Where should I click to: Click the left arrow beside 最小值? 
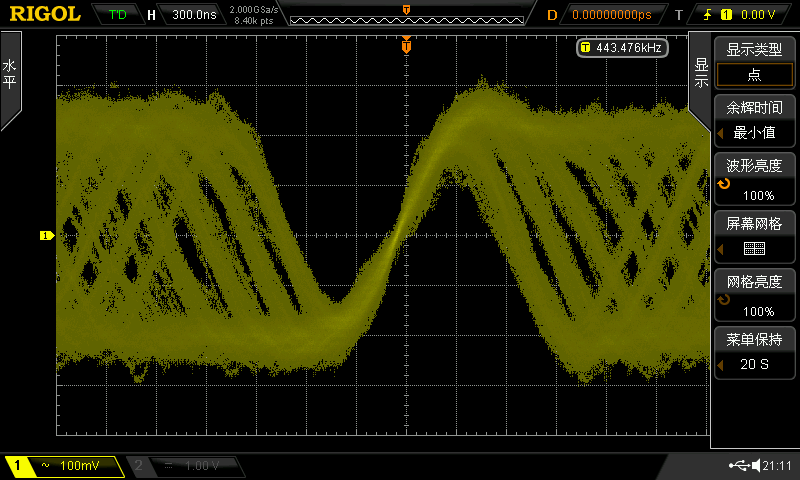tap(720, 133)
